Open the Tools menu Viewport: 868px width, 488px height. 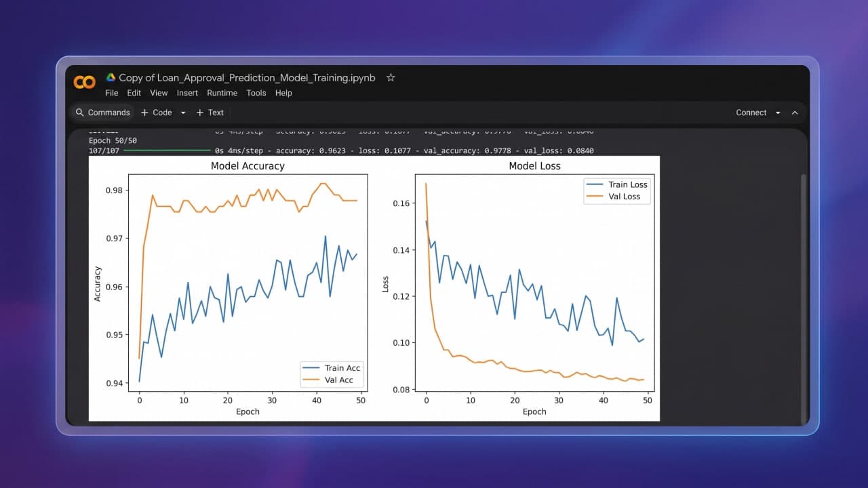click(256, 93)
